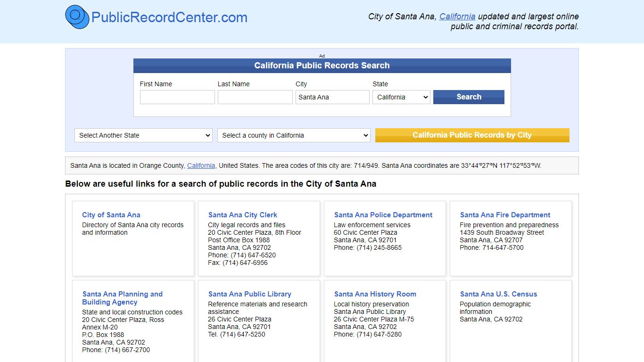Expand Select a county in California dropdown

[x=294, y=135]
